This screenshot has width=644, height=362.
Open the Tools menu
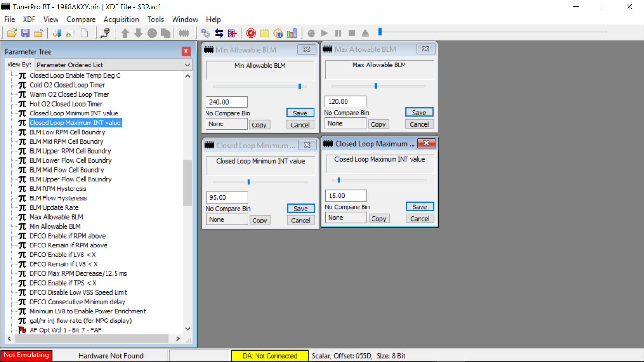pos(155,19)
